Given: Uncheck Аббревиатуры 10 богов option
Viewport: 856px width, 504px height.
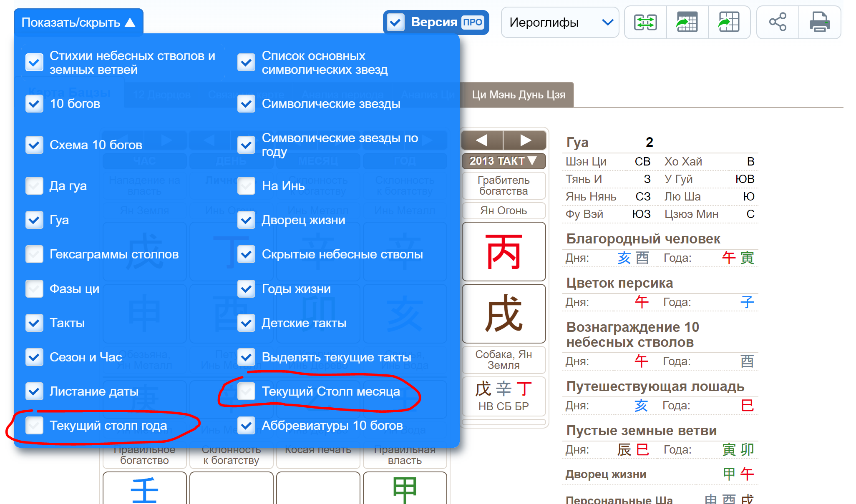Looking at the screenshot, I should click(x=246, y=426).
